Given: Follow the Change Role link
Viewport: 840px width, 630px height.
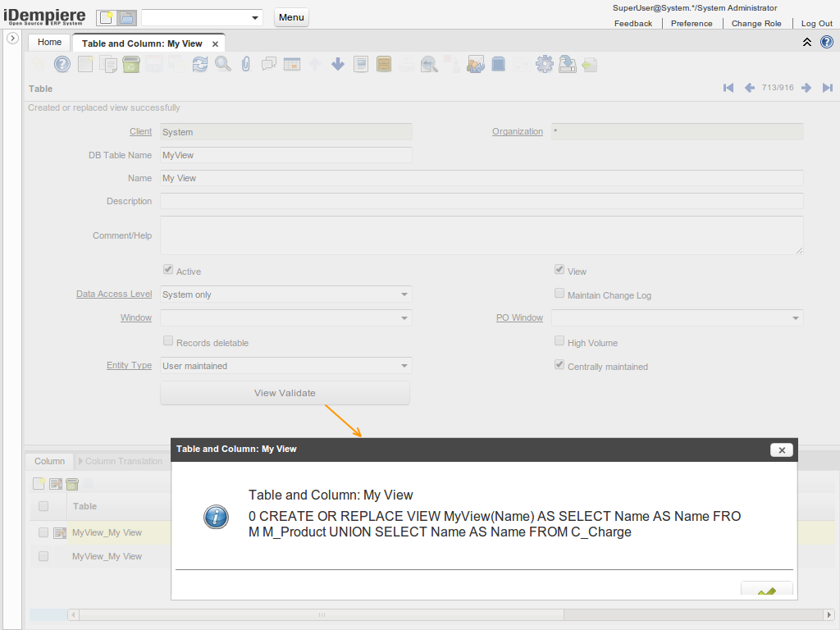Looking at the screenshot, I should click(x=756, y=23).
